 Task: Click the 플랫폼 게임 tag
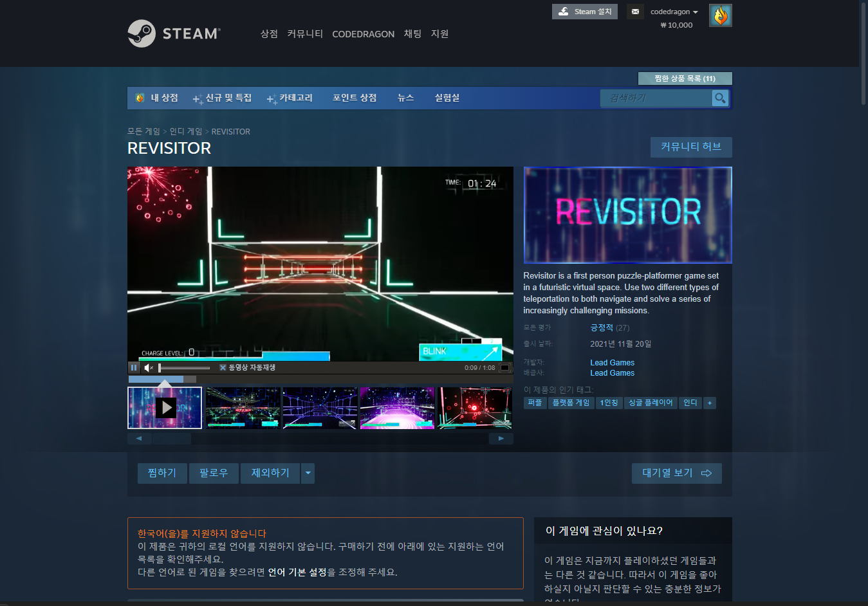click(571, 403)
